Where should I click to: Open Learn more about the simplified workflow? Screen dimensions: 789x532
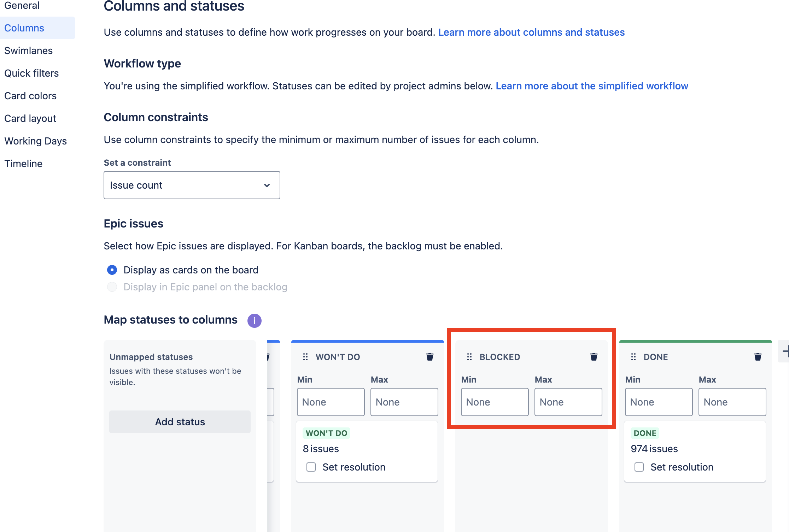tap(592, 86)
